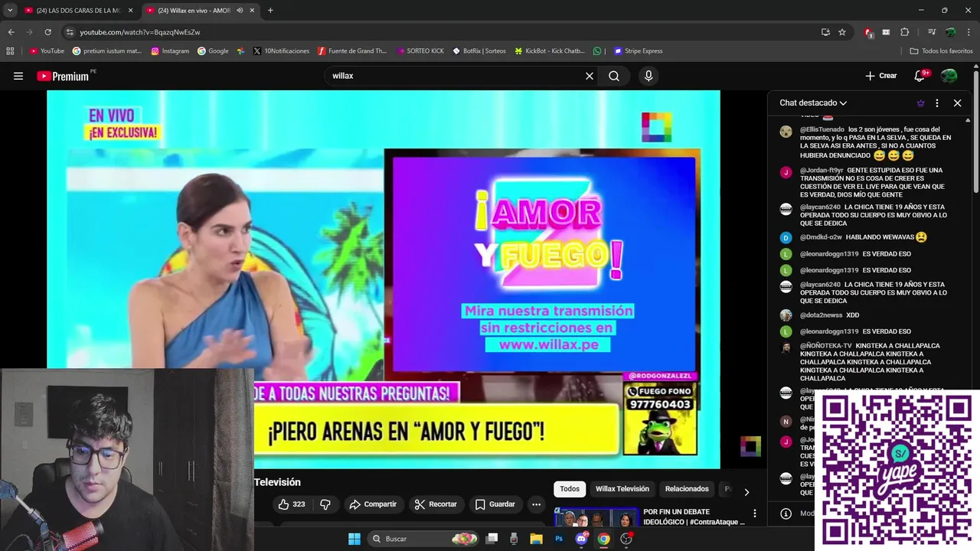Start voice search with the microphone
980x551 pixels.
pos(648,76)
